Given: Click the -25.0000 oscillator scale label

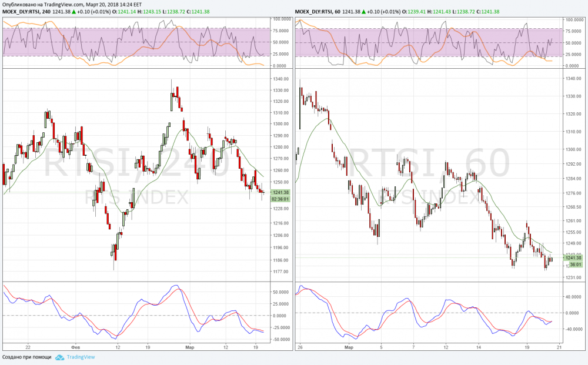Looking at the screenshot, I should (281, 328).
